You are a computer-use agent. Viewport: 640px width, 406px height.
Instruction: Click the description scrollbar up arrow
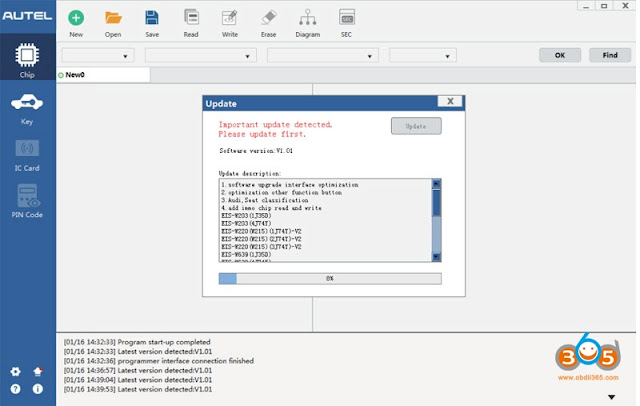[436, 184]
